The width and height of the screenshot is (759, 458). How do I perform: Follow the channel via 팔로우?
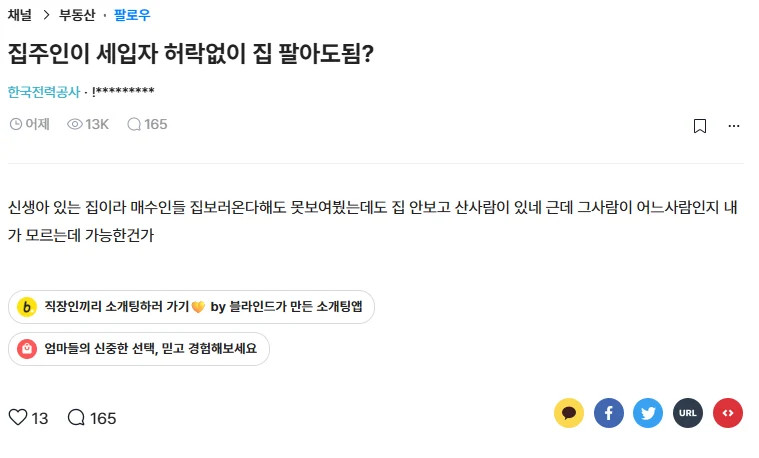pyautogui.click(x=133, y=15)
